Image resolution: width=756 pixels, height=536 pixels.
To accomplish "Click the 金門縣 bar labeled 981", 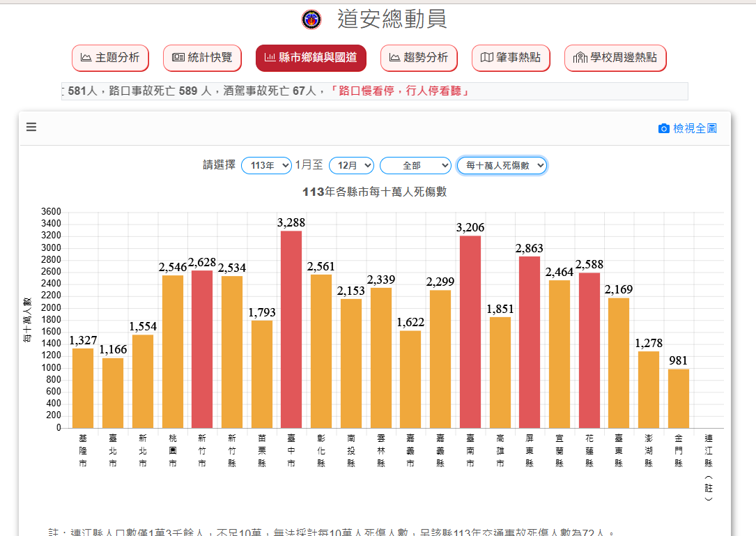I will click(679, 398).
